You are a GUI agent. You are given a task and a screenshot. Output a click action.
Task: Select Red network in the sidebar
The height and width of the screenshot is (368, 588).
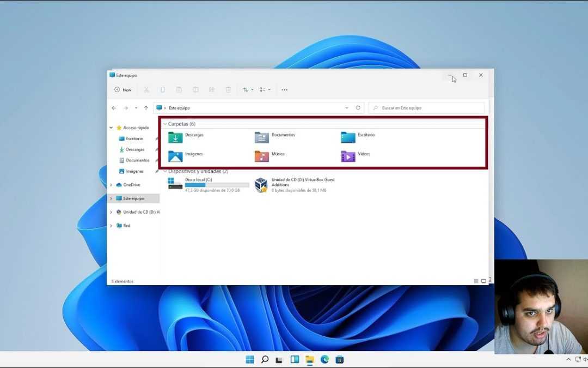click(x=127, y=226)
